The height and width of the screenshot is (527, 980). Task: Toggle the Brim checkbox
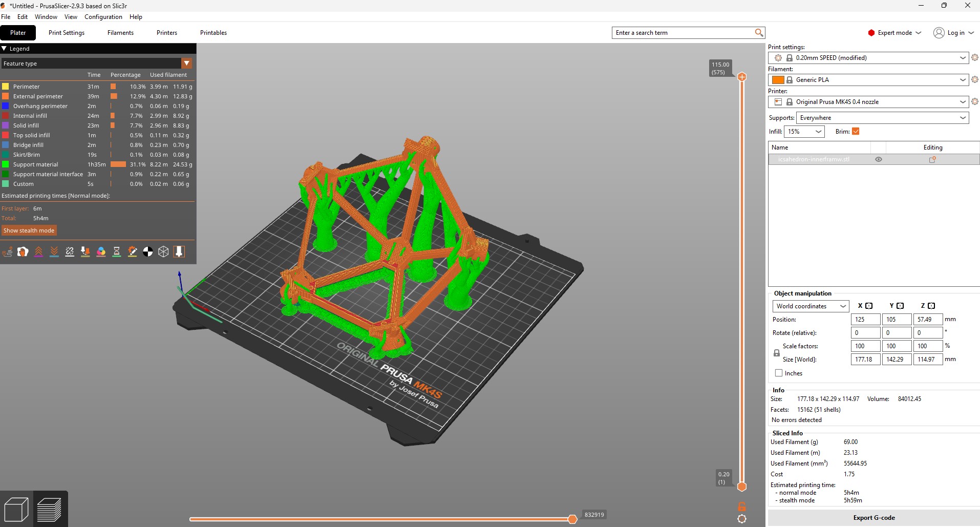click(856, 132)
